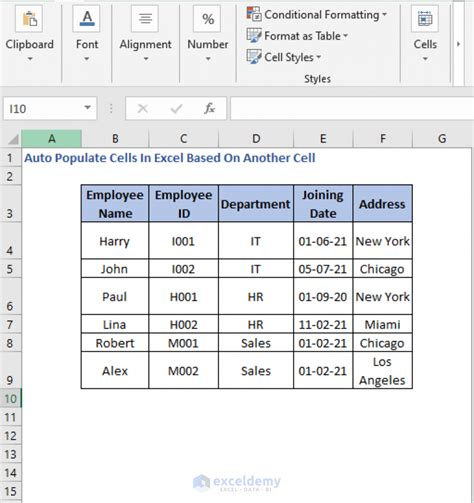
Task: Click the formula bar options dots handle
Action: 111,108
